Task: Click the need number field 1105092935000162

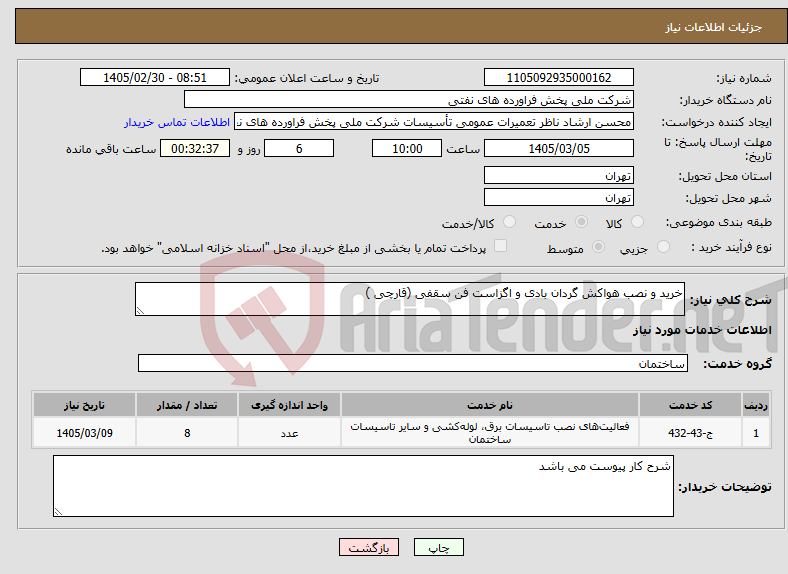Action: [x=559, y=77]
